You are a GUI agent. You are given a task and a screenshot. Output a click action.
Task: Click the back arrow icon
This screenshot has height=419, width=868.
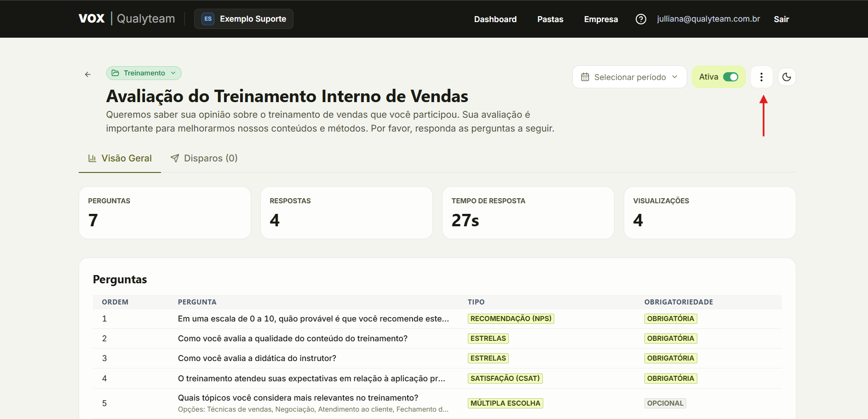pos(88,74)
